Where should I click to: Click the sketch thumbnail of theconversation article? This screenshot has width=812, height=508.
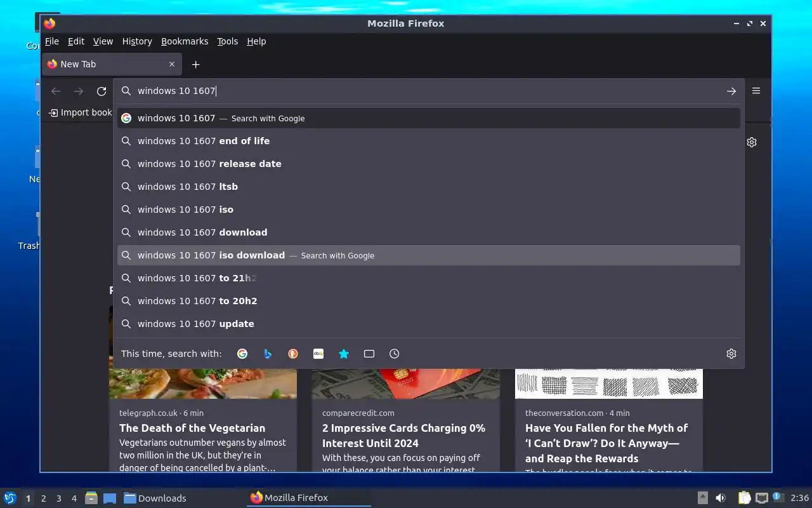click(609, 384)
